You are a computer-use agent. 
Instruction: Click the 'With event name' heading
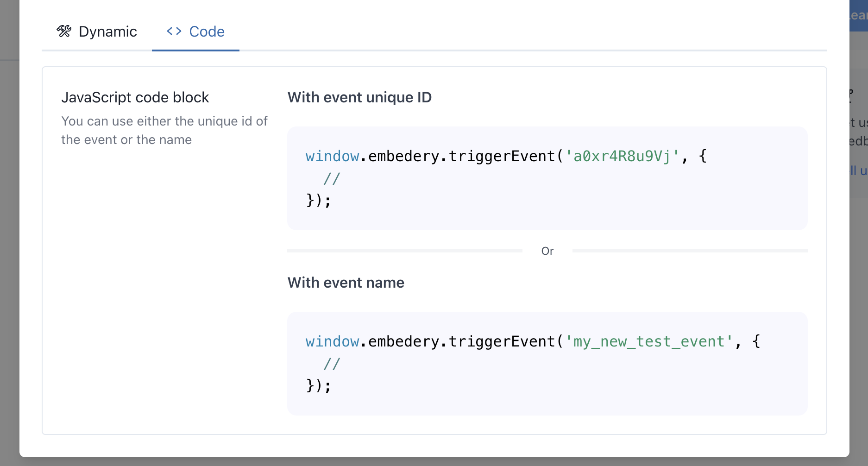pyautogui.click(x=346, y=283)
